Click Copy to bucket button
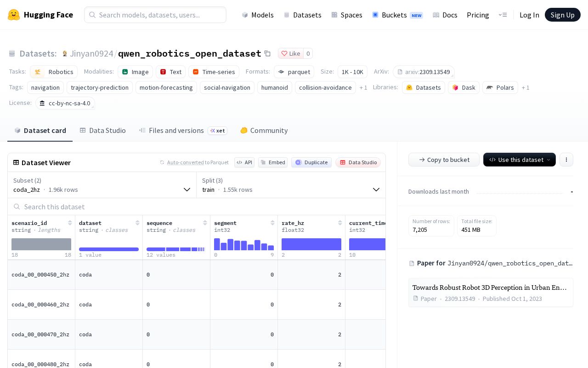Image resolution: width=588 pixels, height=368 pixels. (444, 160)
